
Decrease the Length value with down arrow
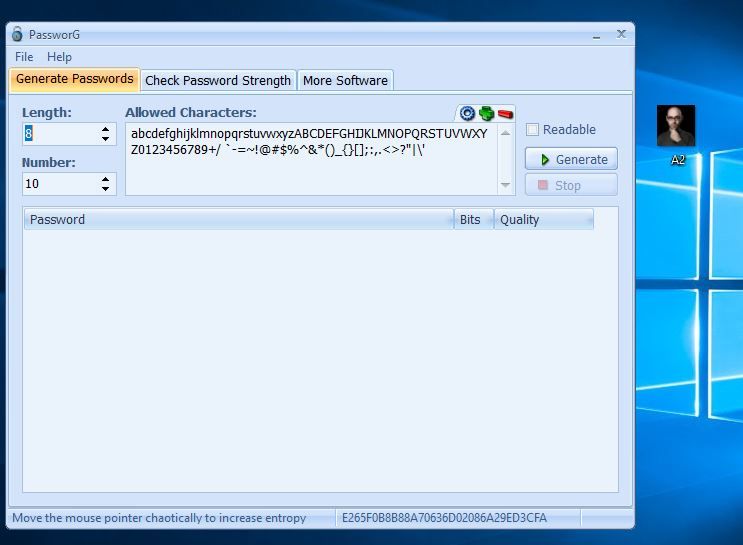click(106, 139)
